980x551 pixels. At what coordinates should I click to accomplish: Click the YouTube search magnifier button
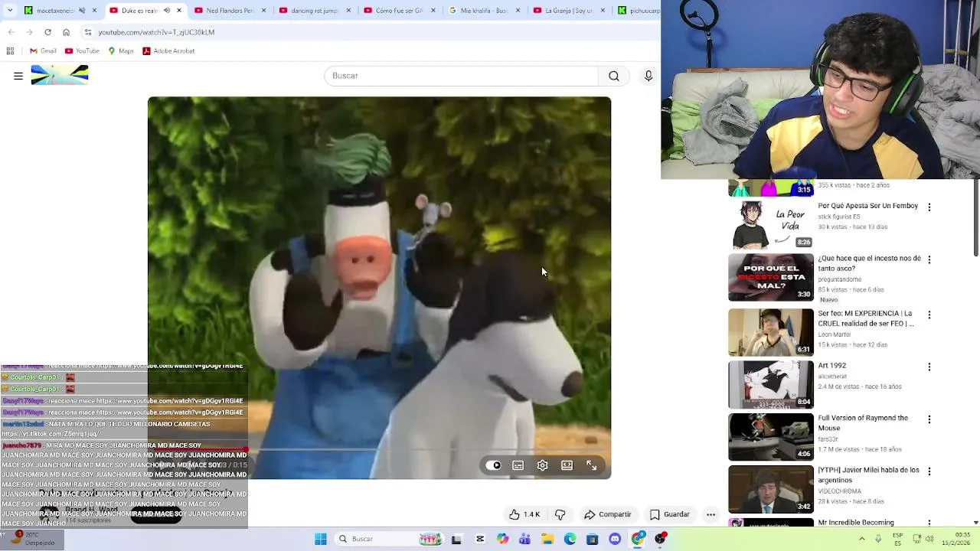click(614, 76)
